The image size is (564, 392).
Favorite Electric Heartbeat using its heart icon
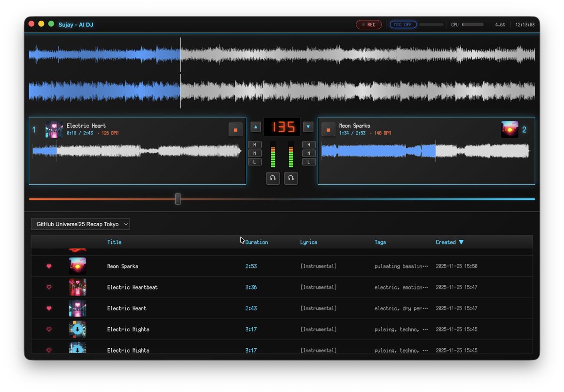(x=49, y=287)
